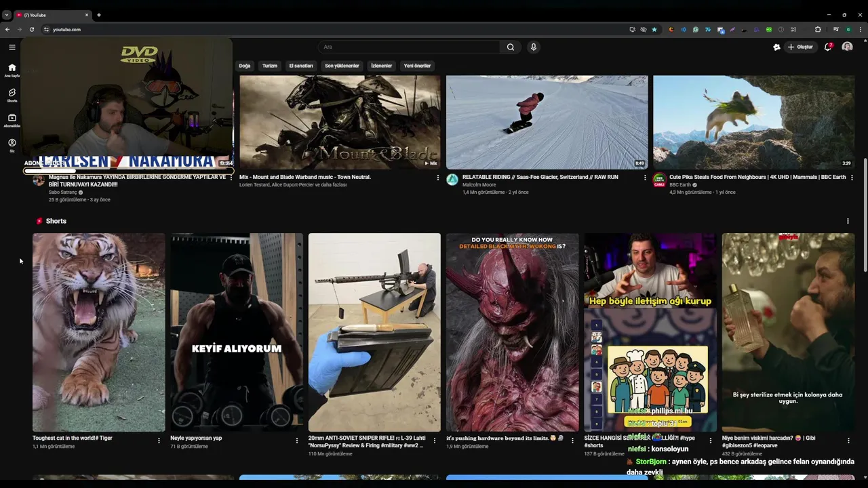Screen dimensions: 868x488
Task: Start voice search with the microphone icon
Action: click(534, 47)
